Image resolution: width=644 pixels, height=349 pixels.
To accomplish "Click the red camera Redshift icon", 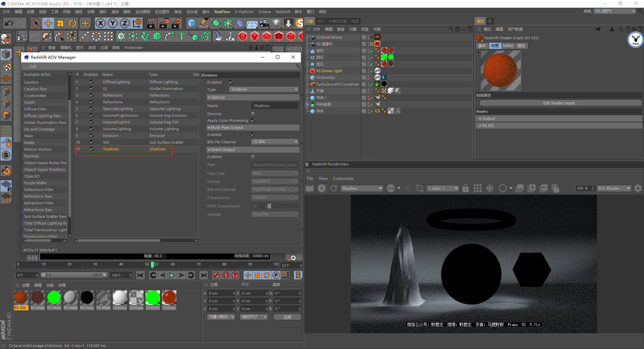I will [279, 36].
